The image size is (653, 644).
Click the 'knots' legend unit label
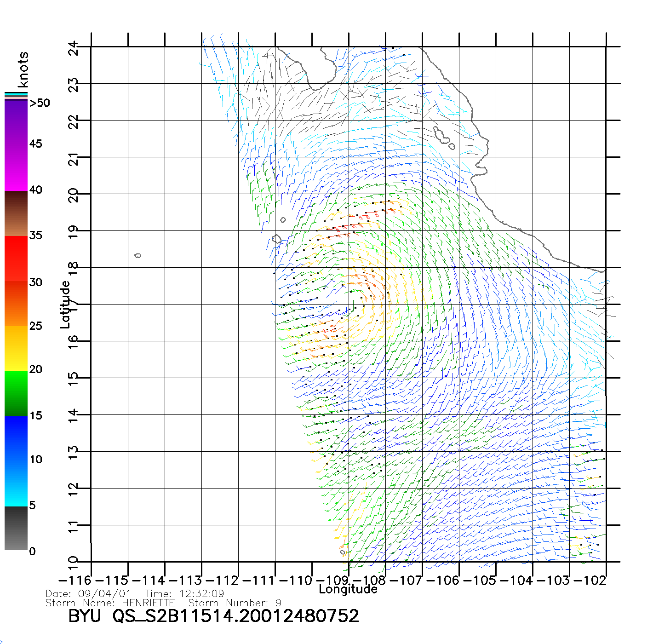[23, 70]
